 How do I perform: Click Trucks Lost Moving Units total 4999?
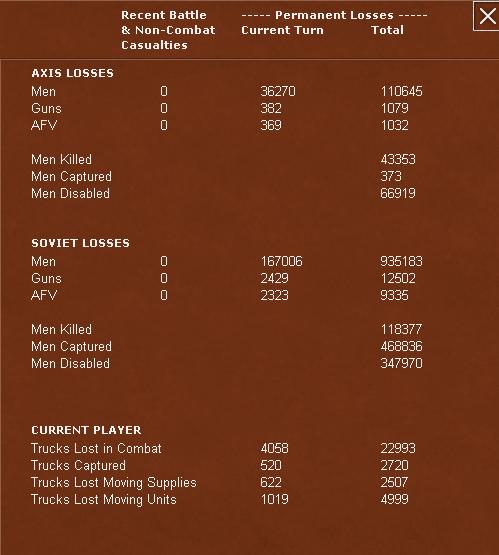(394, 499)
